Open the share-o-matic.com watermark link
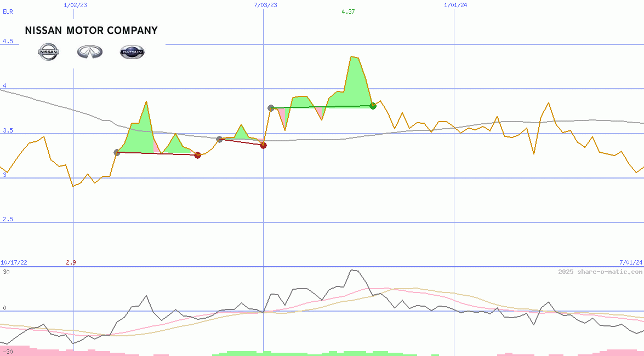 coord(600,272)
